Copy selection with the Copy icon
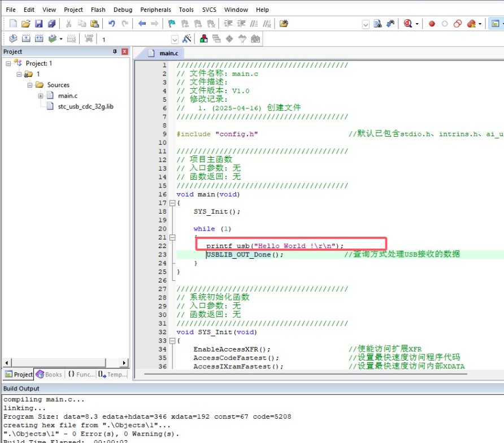Screen dimensions: 504x443 82,24
